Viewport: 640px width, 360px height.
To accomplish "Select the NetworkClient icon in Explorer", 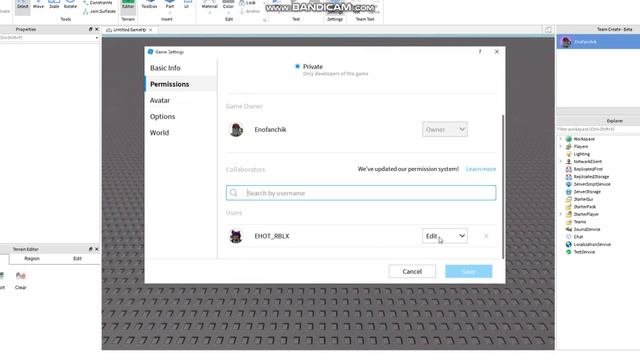I will point(569,162).
